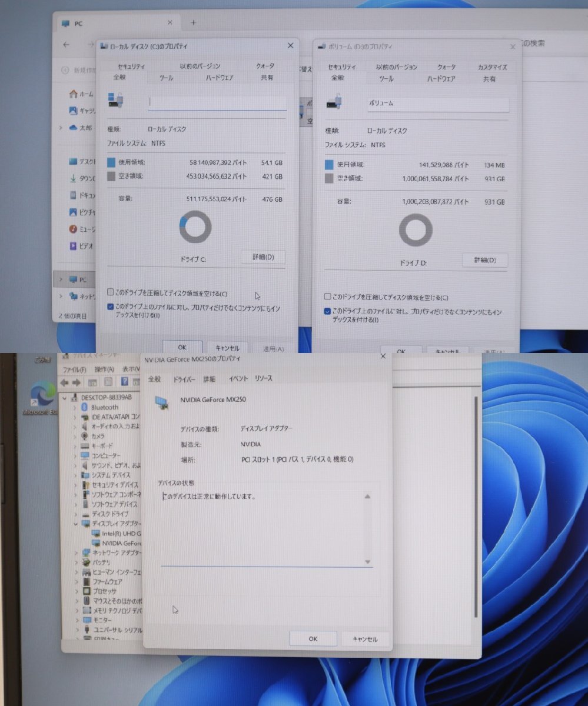The image size is (588, 706).
Task: Open the 表示 menu in Device Manager
Action: pos(129,369)
